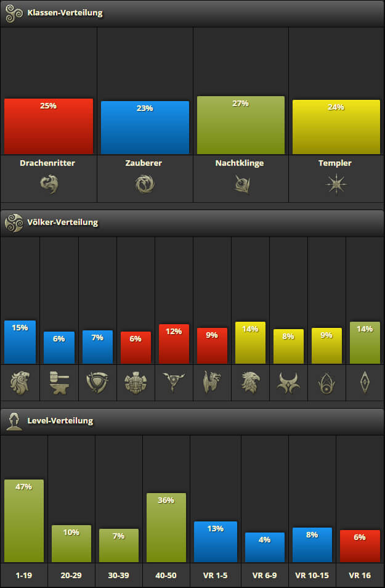Screen dimensions: 385x588
Task: Select the Zauberer swirl class icon
Action: (145, 184)
